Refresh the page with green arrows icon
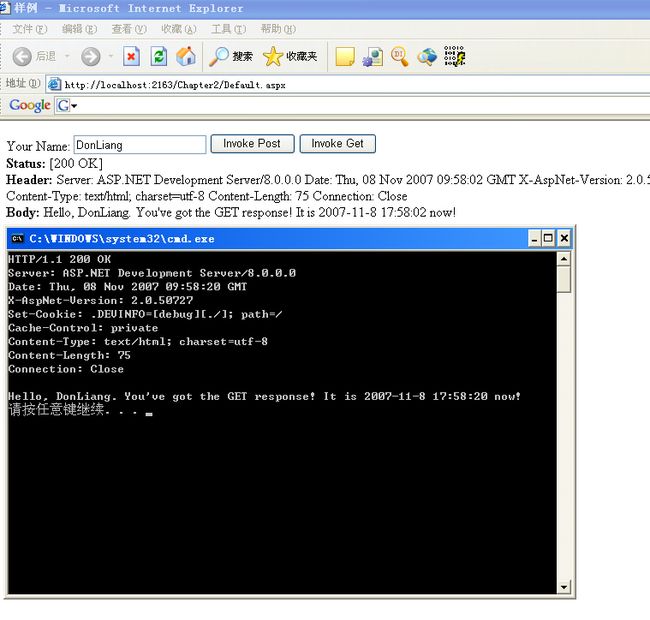This screenshot has height=620, width=650. (x=159, y=56)
